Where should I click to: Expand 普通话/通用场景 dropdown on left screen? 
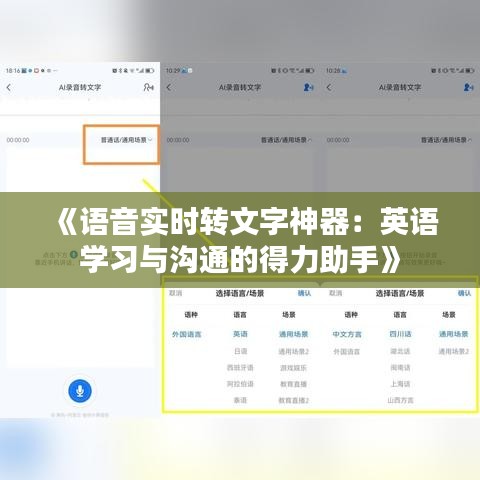pyautogui.click(x=126, y=140)
